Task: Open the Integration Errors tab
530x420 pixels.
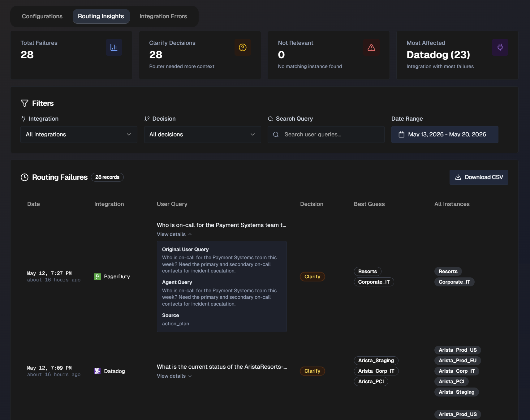Action: (163, 16)
